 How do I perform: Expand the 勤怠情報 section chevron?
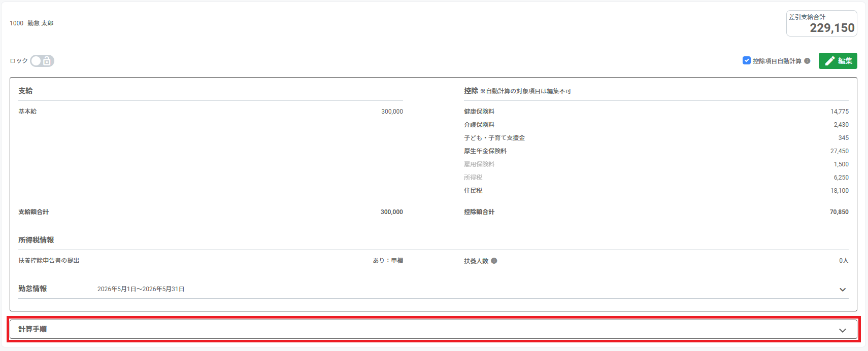843,290
